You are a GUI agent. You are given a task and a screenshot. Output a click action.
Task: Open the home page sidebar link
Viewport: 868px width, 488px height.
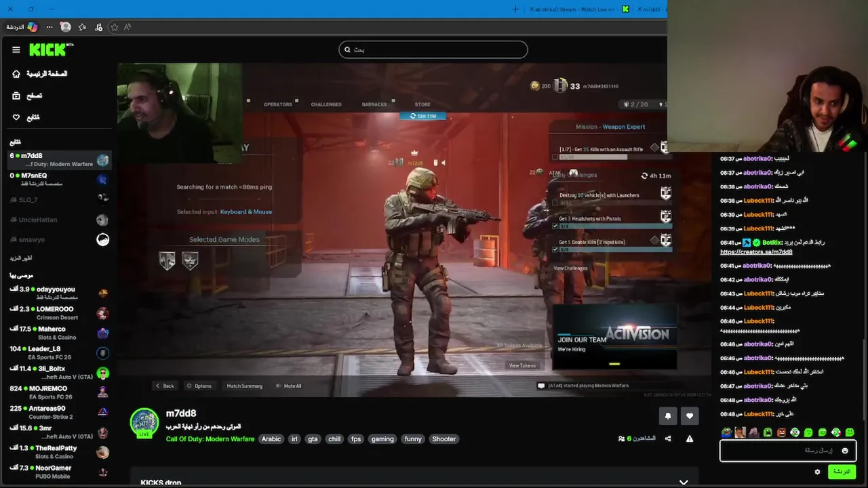[x=46, y=73]
